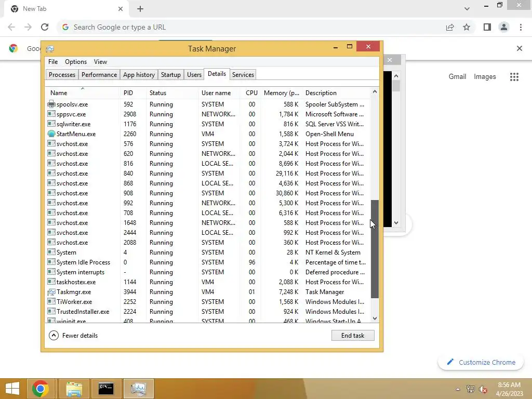Close the New Tab tab
Screen dimensions: 532x399
point(121,9)
